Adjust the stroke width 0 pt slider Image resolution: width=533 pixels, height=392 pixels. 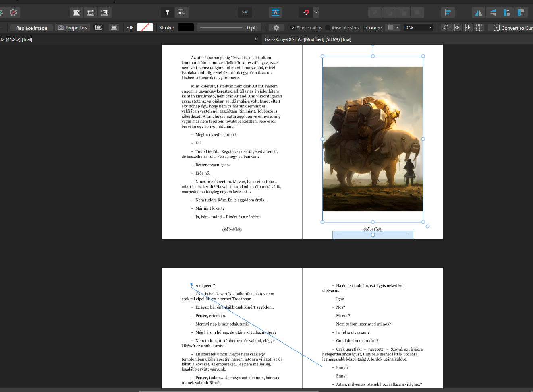pyautogui.click(x=229, y=27)
